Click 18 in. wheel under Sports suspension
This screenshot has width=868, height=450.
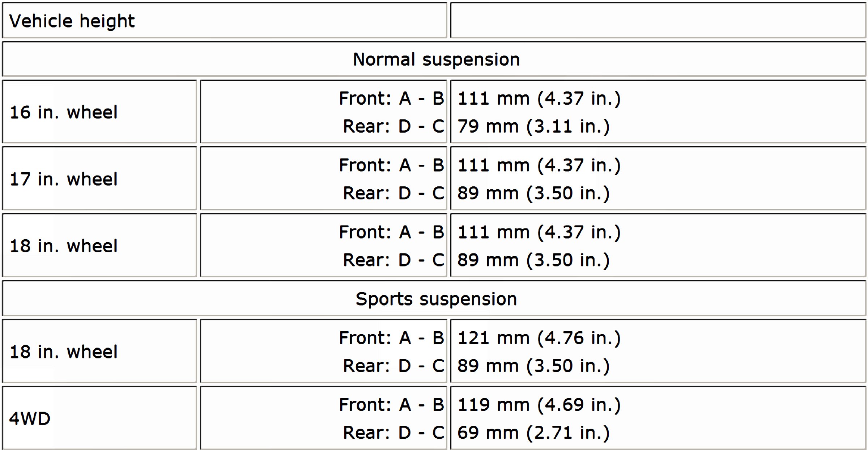click(x=64, y=352)
